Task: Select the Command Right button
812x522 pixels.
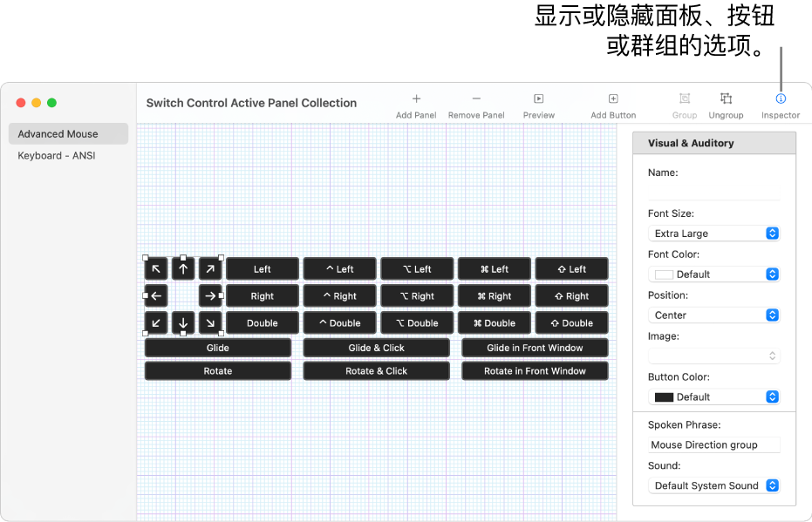Action: pyautogui.click(x=495, y=296)
